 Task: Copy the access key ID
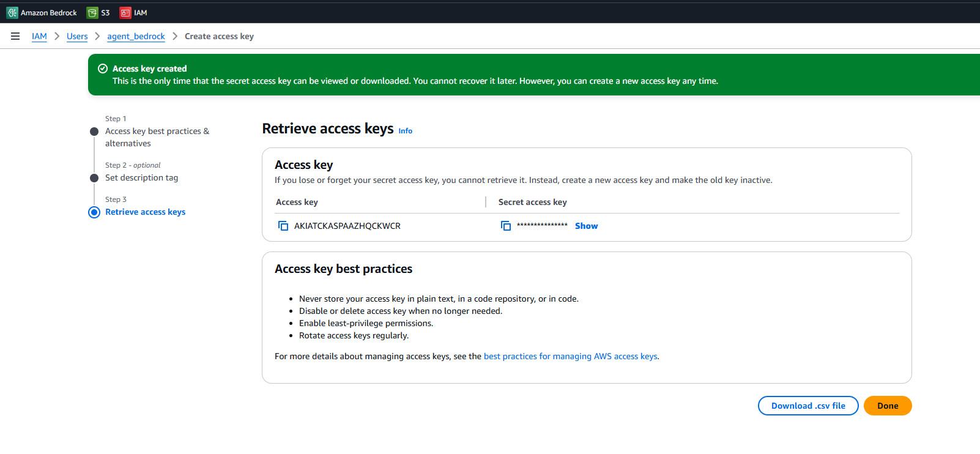click(x=283, y=226)
